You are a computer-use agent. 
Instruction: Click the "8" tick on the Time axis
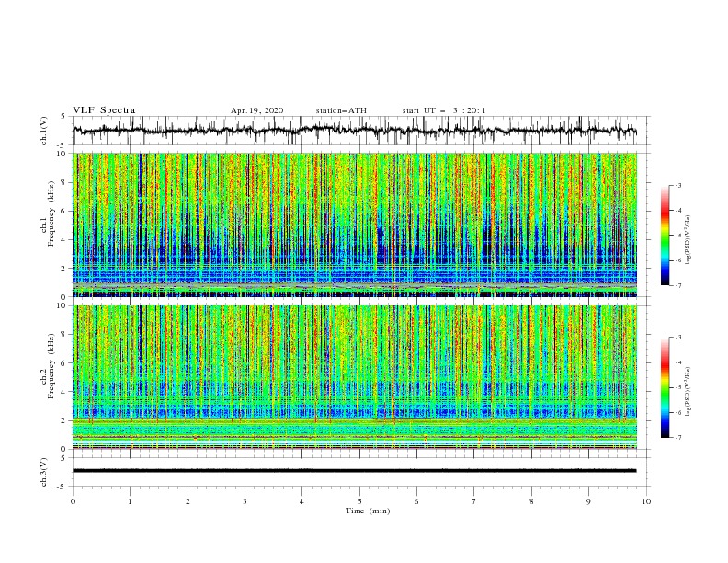531,501
